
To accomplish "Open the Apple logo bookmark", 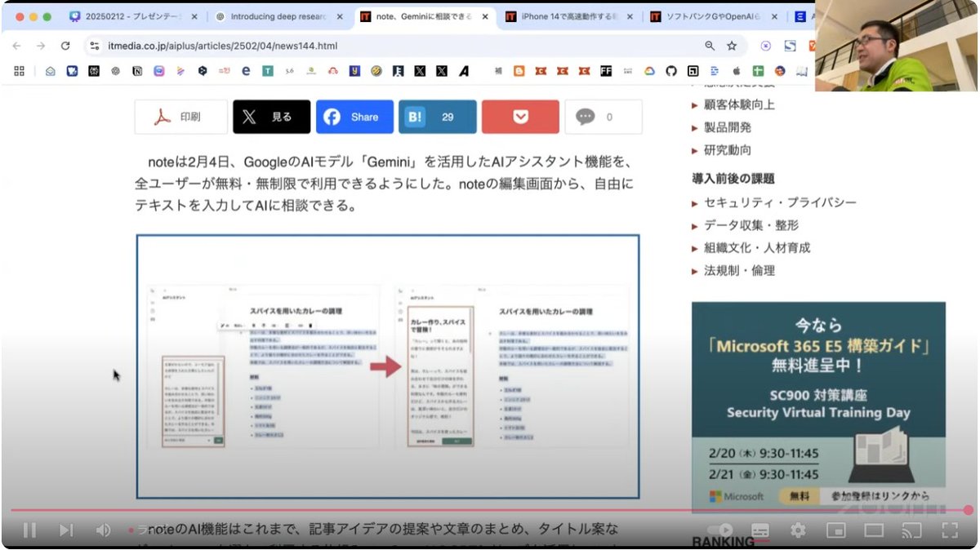I will 736,71.
